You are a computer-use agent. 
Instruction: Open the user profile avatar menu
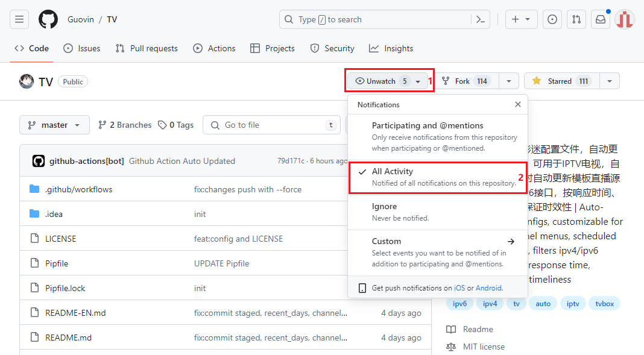[x=625, y=19]
